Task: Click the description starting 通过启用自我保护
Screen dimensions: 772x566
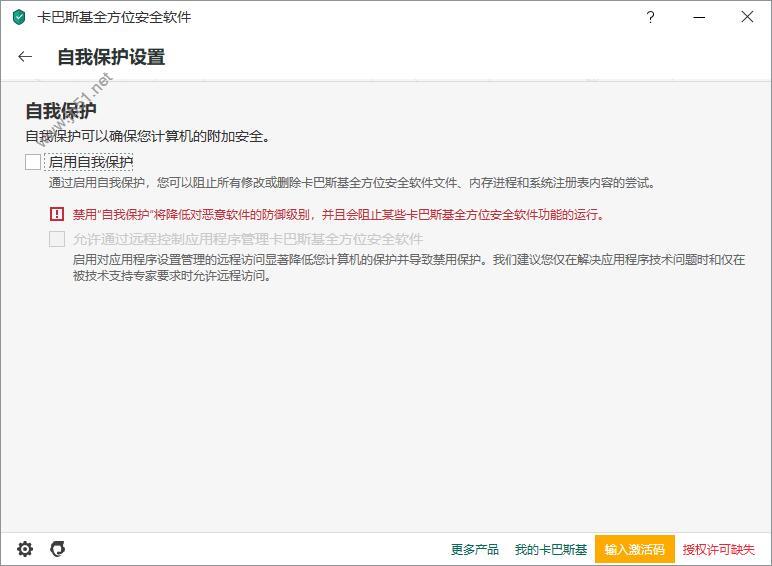Action: pos(352,183)
